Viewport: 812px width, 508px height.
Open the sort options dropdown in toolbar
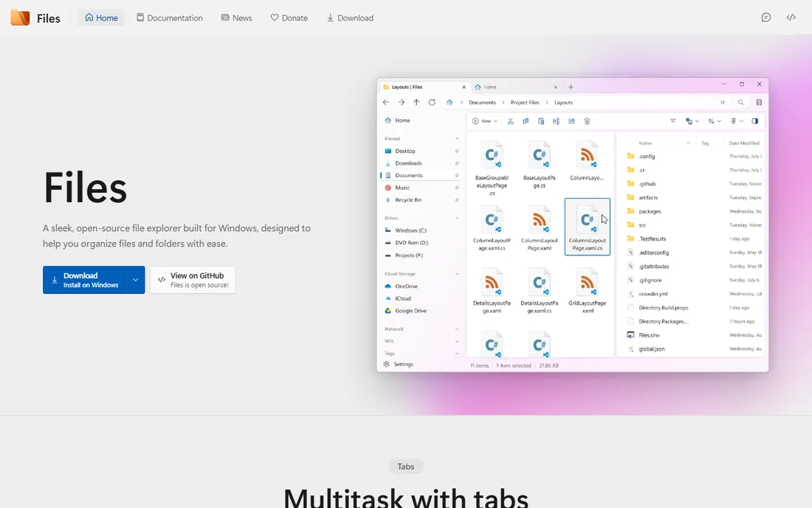[714, 121]
